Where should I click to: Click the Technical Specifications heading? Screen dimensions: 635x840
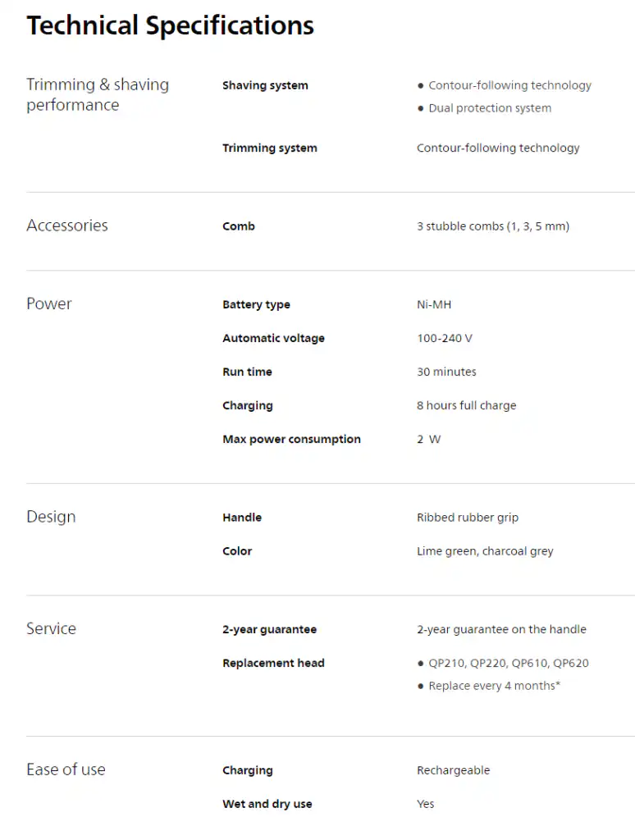point(171,25)
